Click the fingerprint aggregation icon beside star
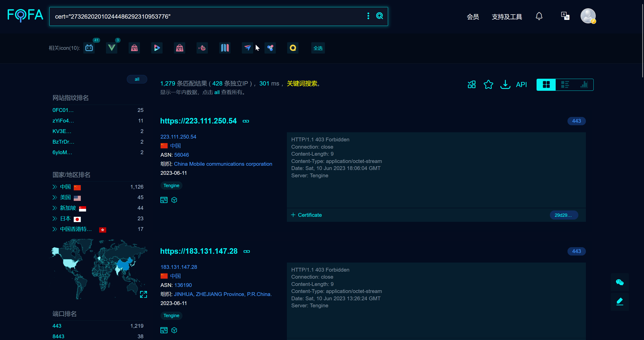This screenshot has height=340, width=644. point(472,84)
